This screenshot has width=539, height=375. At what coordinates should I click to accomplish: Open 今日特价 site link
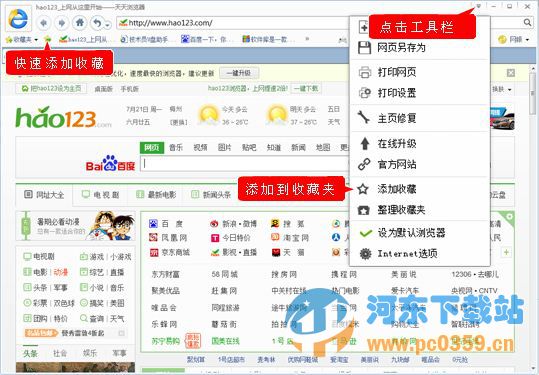pos(230,238)
